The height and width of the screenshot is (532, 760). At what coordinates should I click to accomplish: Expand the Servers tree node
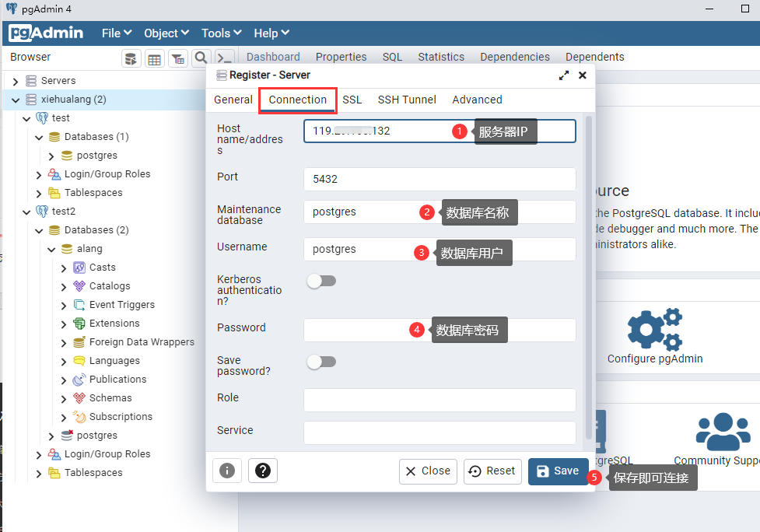16,82
